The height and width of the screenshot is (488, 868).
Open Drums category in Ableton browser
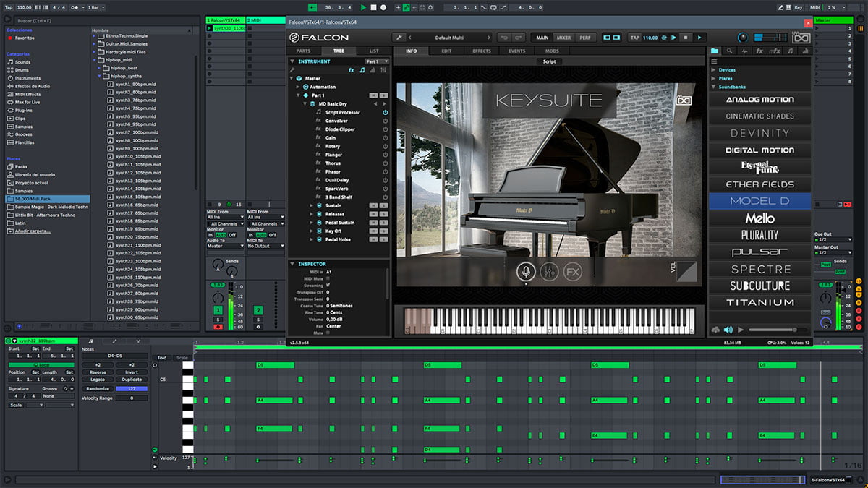23,70
